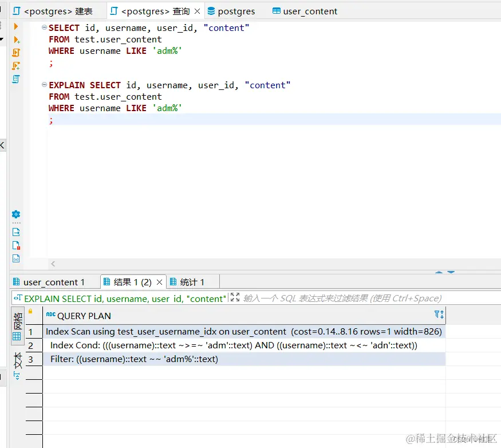Click the editor horizontal scrollbar left arrow
Image resolution: width=501 pixels, height=448 pixels.
tap(53, 264)
